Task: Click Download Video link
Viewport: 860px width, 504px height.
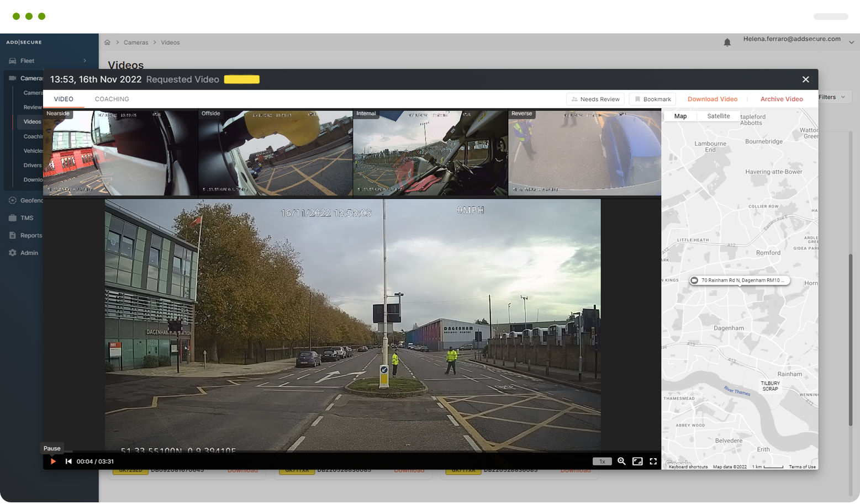Action: (x=713, y=99)
